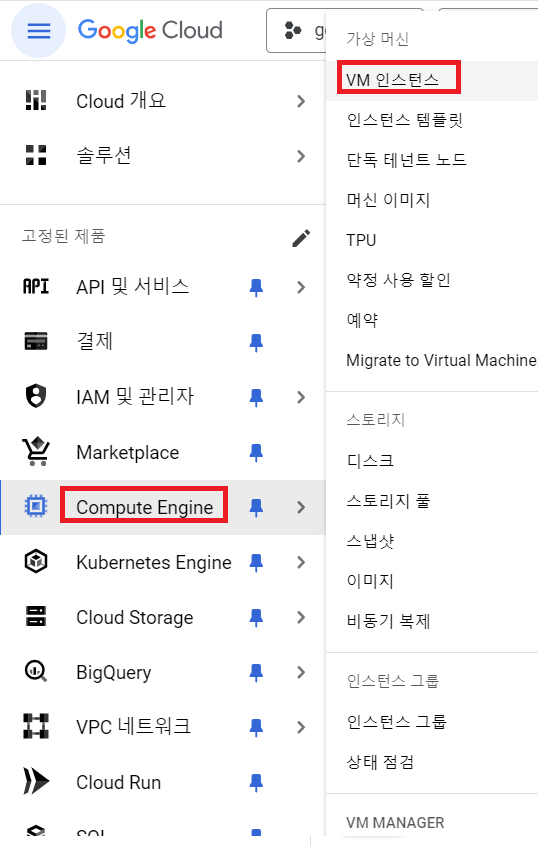Click the 결제 credit card icon
Screen dimensions: 538x846
click(36, 342)
